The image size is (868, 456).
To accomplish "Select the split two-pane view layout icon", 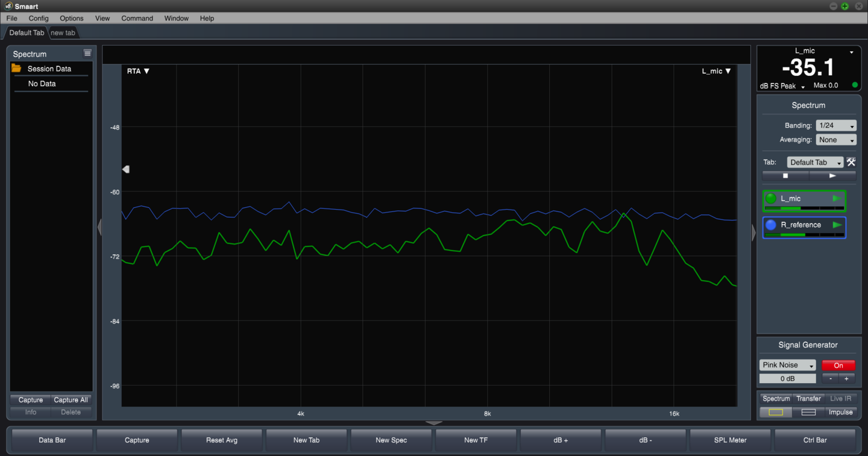I will click(x=808, y=412).
